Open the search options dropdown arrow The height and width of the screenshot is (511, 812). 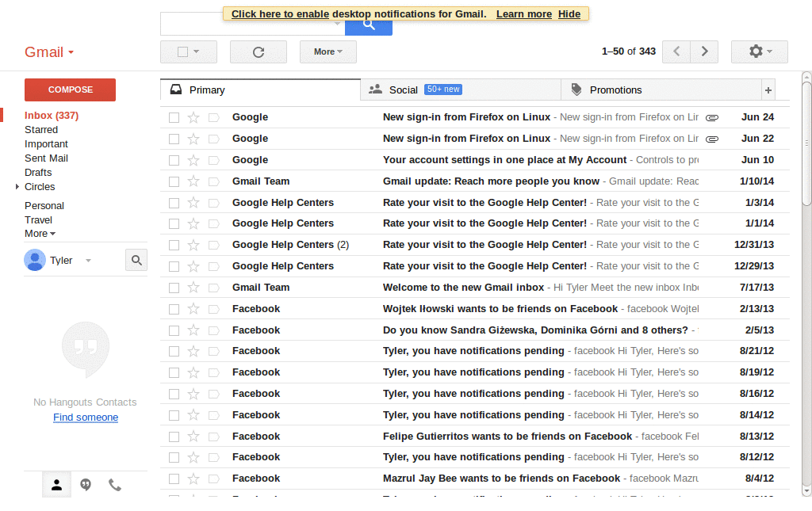click(x=337, y=24)
